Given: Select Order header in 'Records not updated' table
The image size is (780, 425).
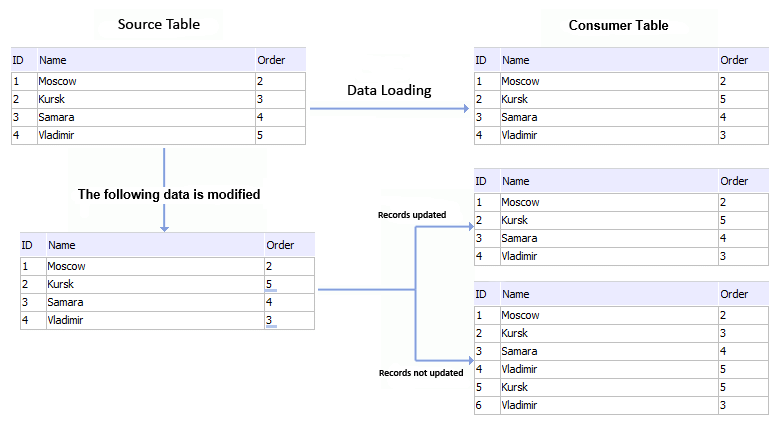Looking at the screenshot, I should [x=734, y=294].
